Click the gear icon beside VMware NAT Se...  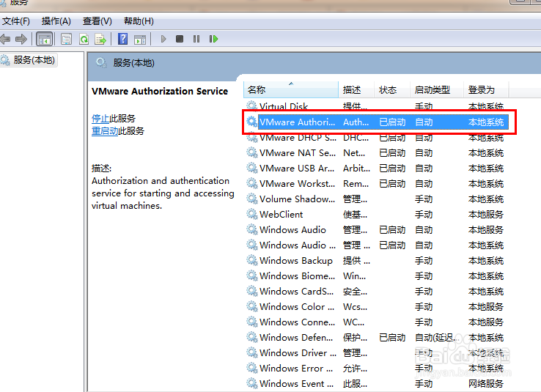pos(252,153)
